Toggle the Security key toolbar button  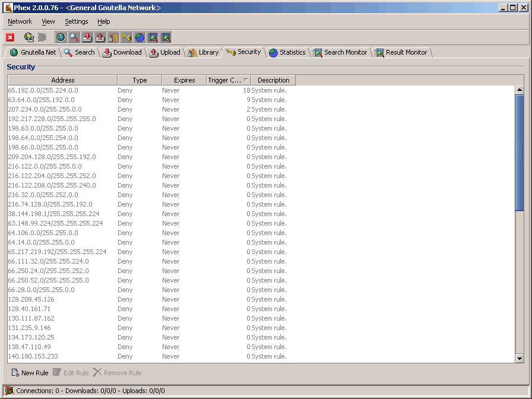pyautogui.click(x=126, y=37)
